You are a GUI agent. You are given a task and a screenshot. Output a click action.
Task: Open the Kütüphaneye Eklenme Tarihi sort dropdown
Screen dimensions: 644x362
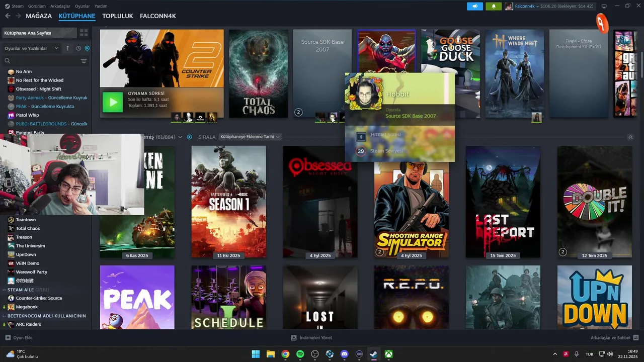[250, 137]
